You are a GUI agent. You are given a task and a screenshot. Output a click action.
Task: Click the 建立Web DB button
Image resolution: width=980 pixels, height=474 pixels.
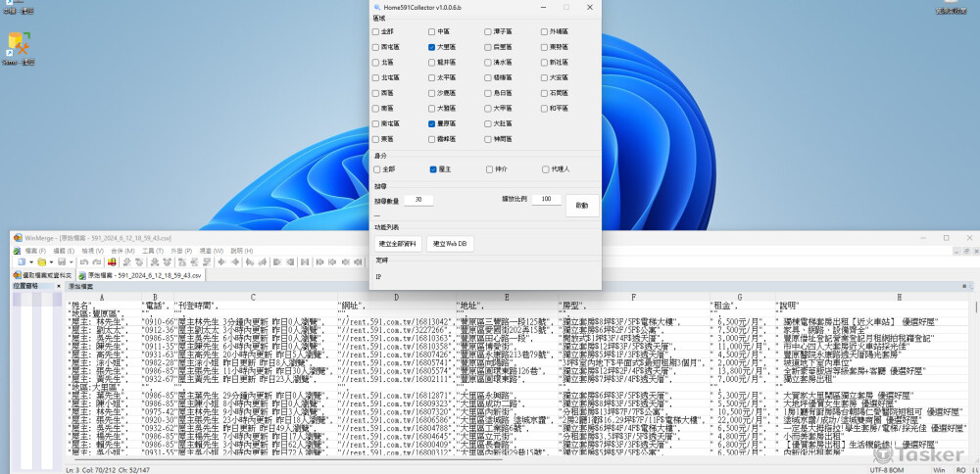point(451,244)
